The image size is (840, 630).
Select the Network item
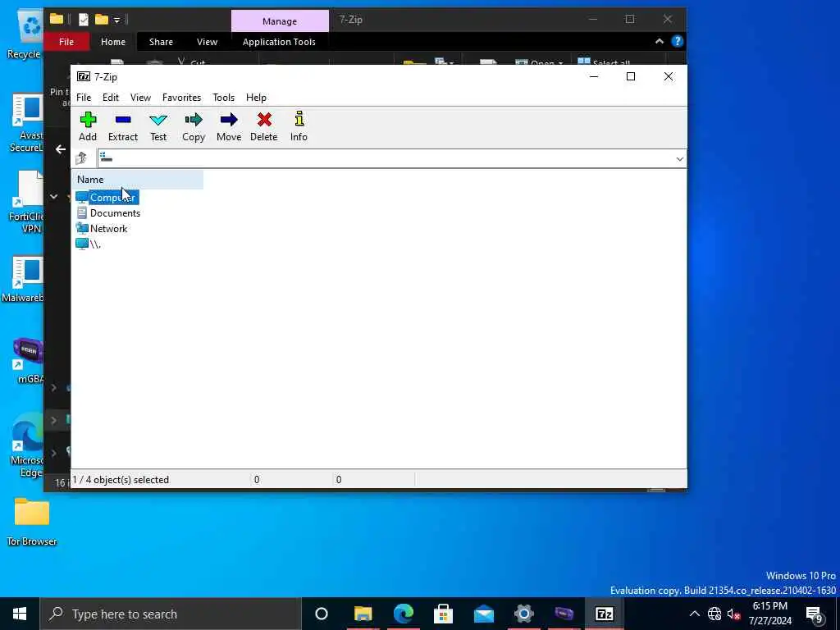click(108, 229)
